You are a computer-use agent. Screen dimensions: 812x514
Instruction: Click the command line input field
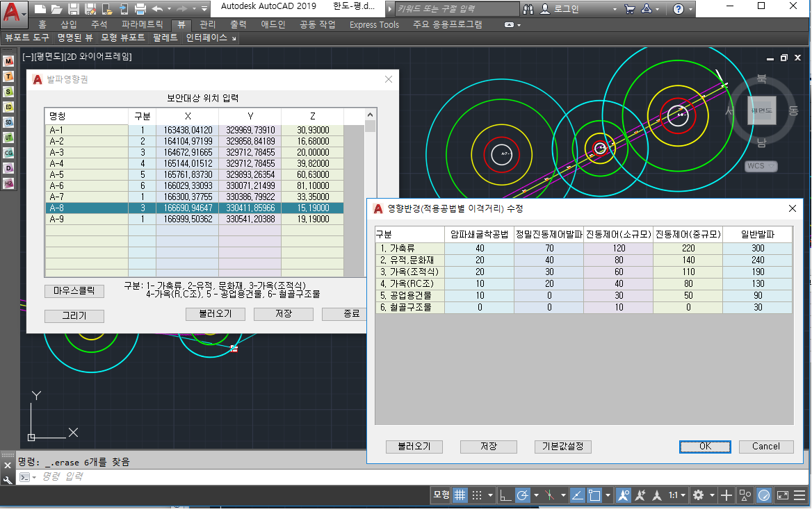[x=209, y=476]
